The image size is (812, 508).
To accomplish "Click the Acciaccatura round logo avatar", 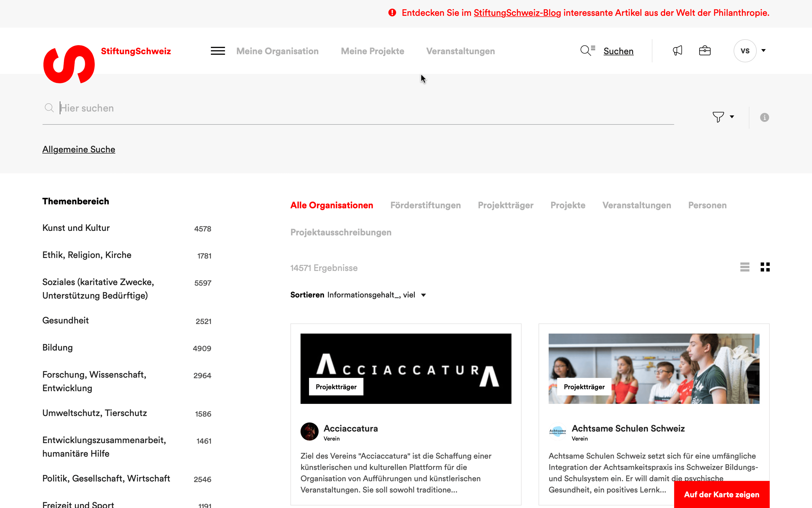I will coord(309,432).
